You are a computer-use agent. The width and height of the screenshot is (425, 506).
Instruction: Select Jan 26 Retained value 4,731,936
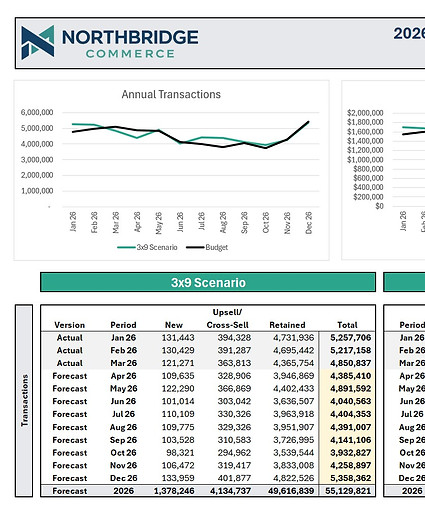tap(294, 338)
